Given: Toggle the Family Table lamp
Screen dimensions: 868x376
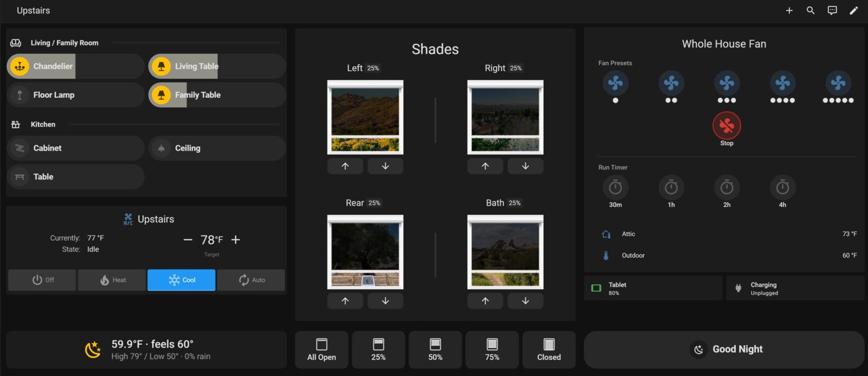Looking at the screenshot, I should pyautogui.click(x=217, y=95).
